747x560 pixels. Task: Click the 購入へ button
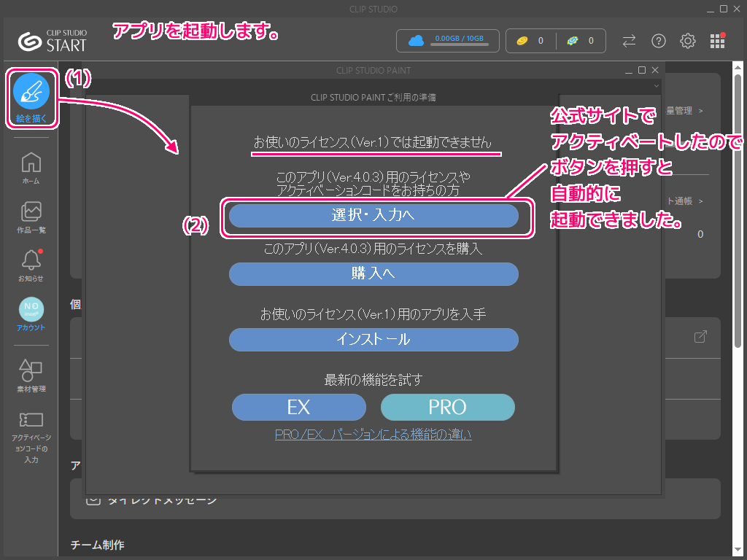click(x=373, y=274)
